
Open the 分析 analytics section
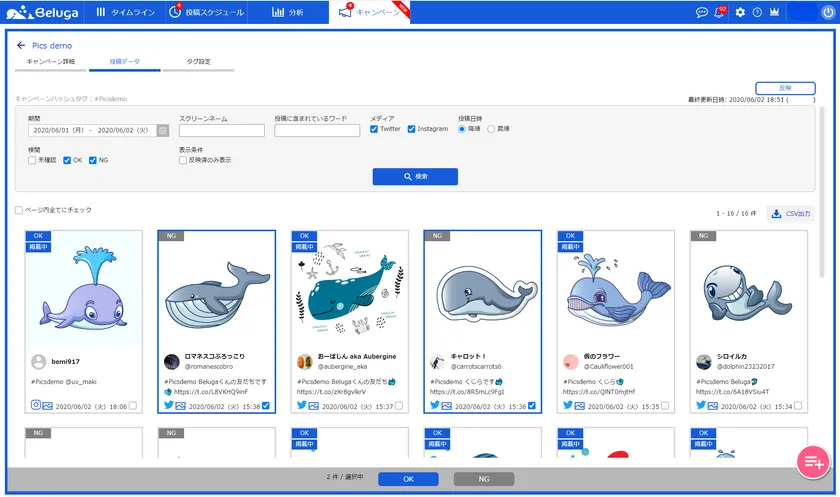tap(288, 12)
